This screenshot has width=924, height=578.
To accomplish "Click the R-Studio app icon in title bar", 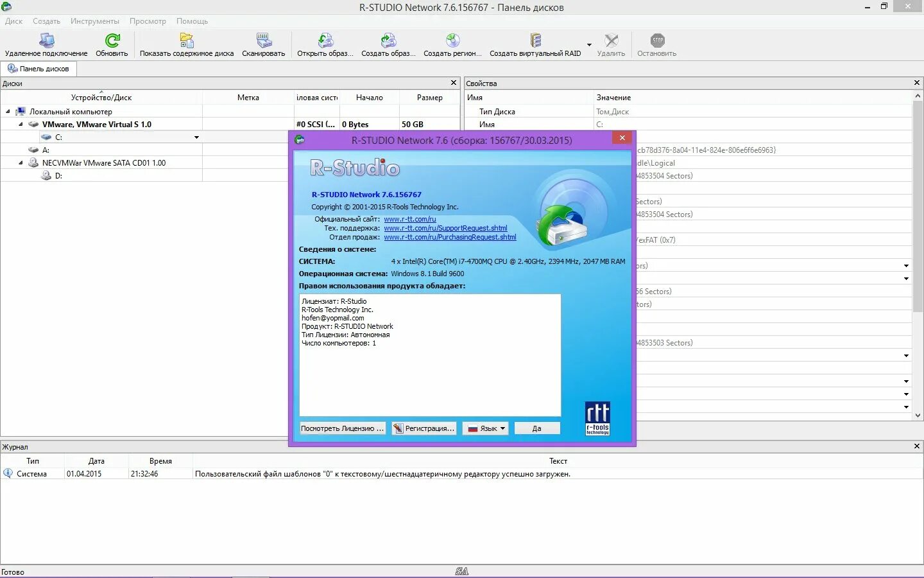I will point(6,7).
